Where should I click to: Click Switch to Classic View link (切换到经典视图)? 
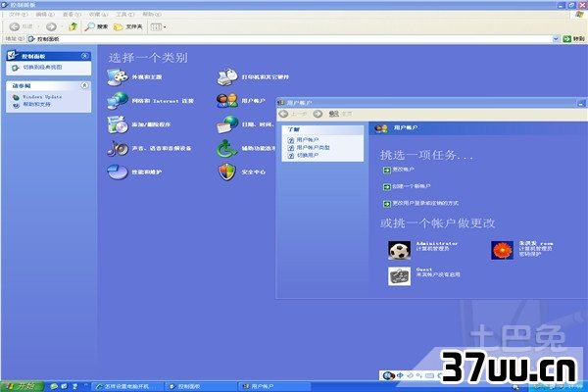pos(42,68)
